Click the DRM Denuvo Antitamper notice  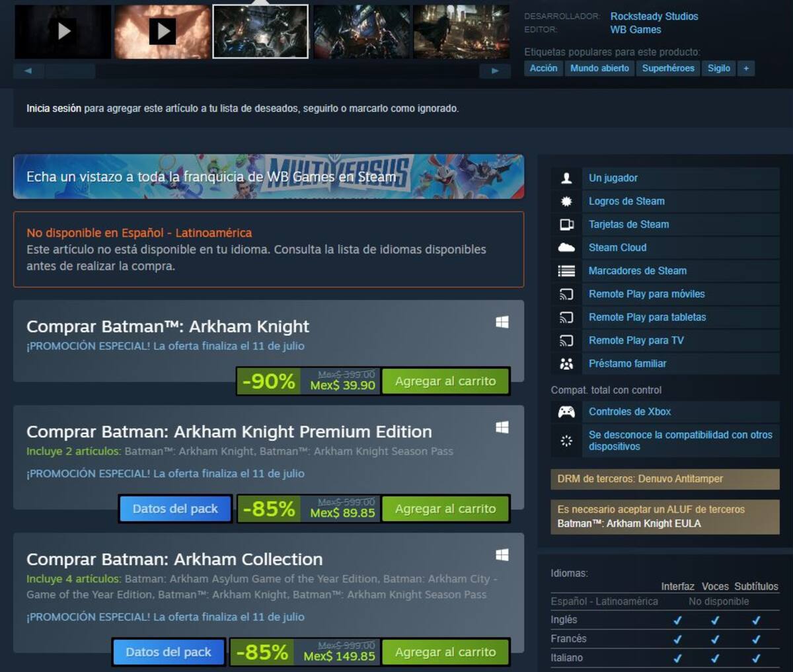[x=665, y=479]
